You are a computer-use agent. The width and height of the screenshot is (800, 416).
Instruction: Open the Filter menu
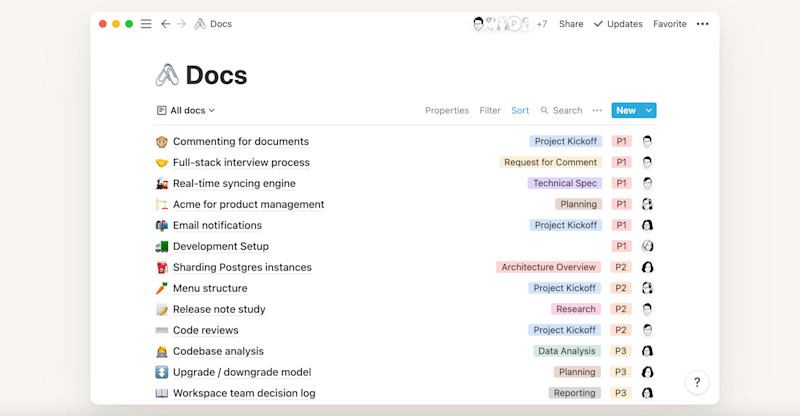click(490, 110)
